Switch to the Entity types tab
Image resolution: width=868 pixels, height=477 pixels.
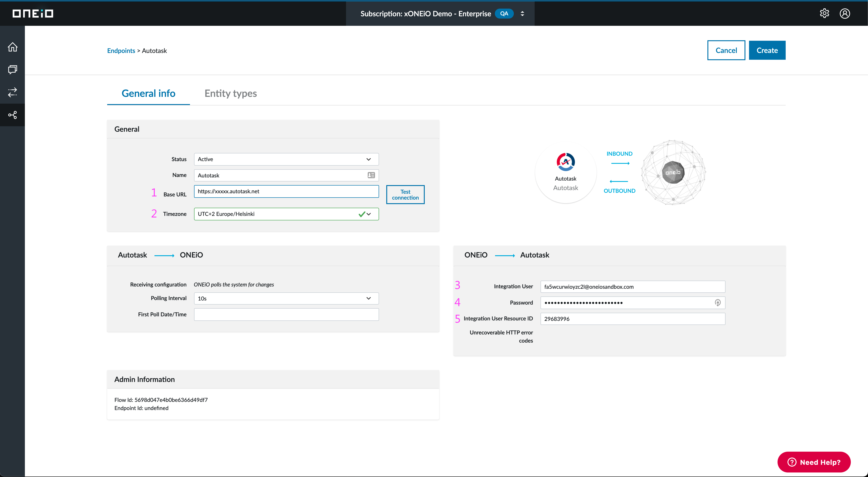tap(230, 93)
